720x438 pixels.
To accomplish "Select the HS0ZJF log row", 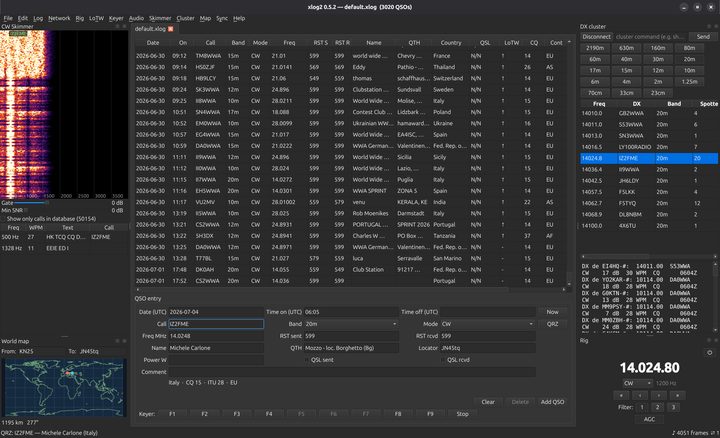I will coord(350,67).
